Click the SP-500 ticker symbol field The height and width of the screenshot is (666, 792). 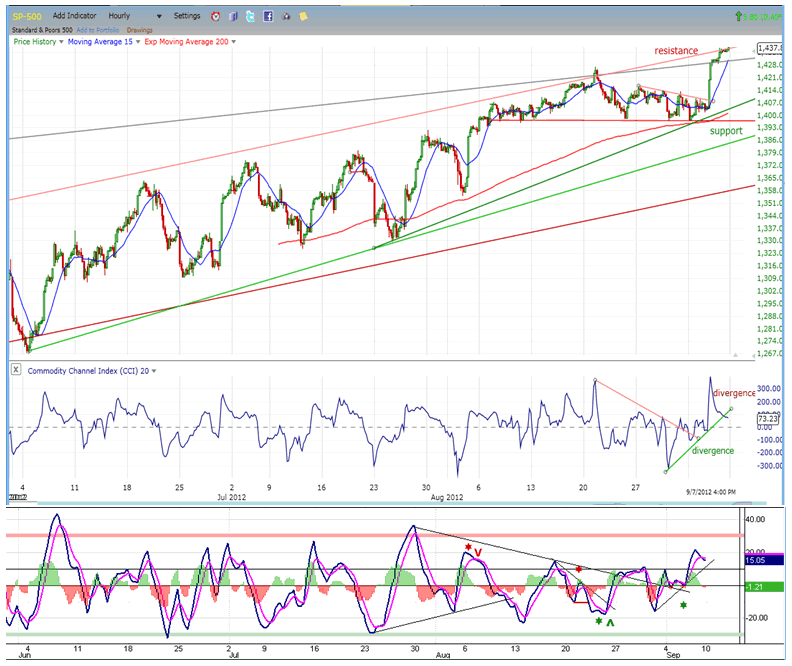[x=27, y=16]
